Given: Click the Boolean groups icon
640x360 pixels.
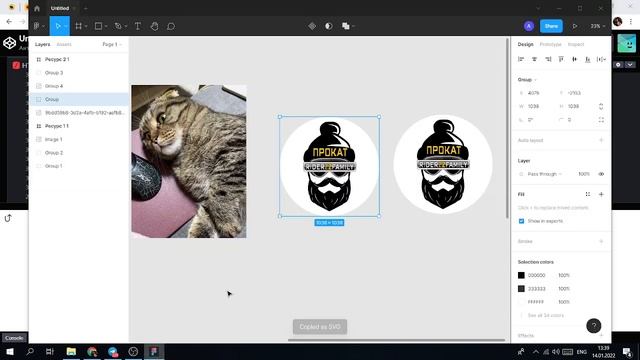Looking at the screenshot, I should [x=345, y=26].
